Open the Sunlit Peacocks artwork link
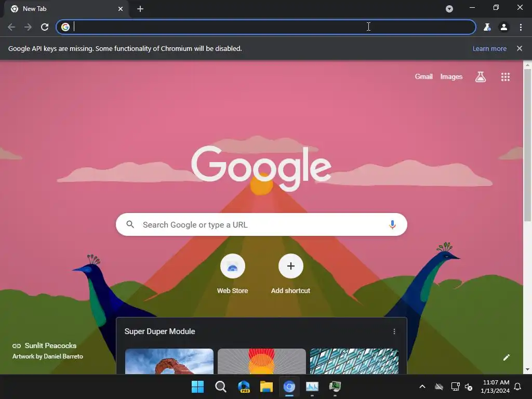Image resolution: width=532 pixels, height=399 pixels. click(45, 345)
